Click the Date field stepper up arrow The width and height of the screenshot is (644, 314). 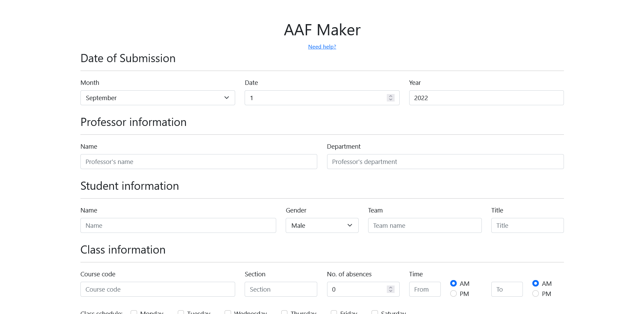pos(391,96)
